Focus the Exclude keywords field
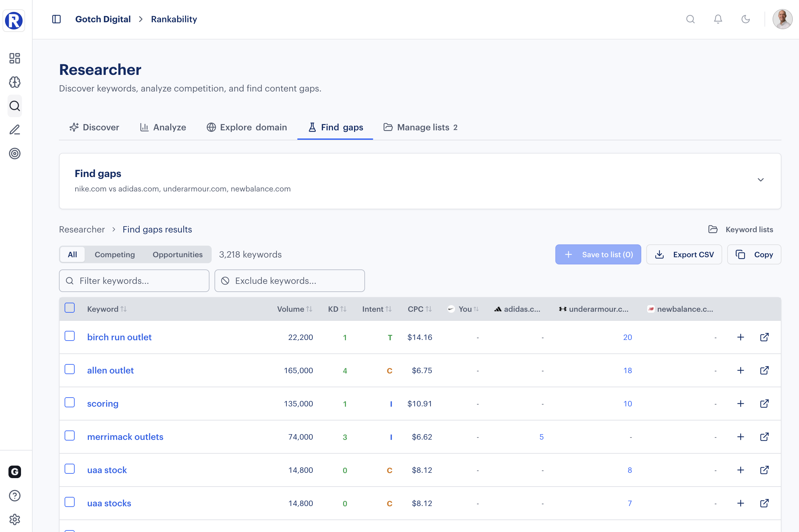799x532 pixels. tap(290, 281)
